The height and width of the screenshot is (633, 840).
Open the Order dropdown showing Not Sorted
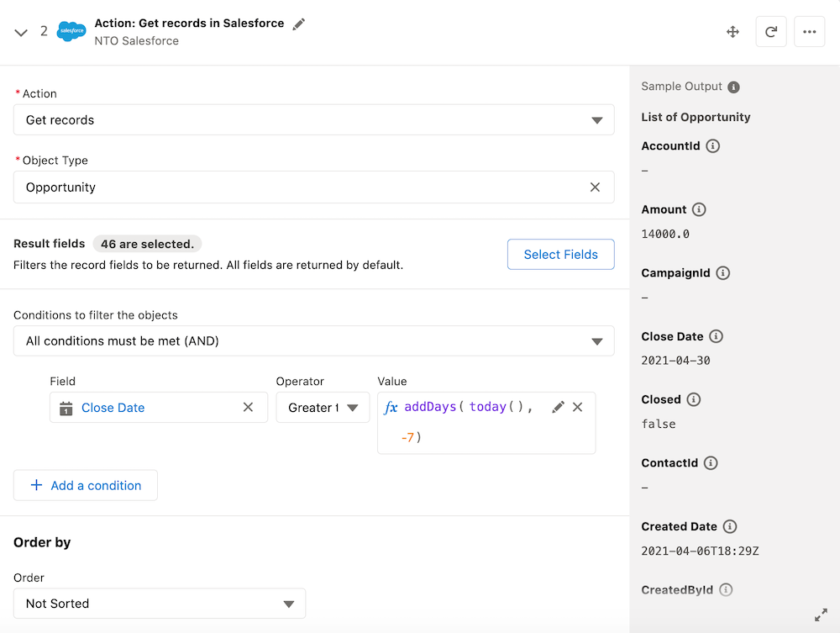(160, 604)
